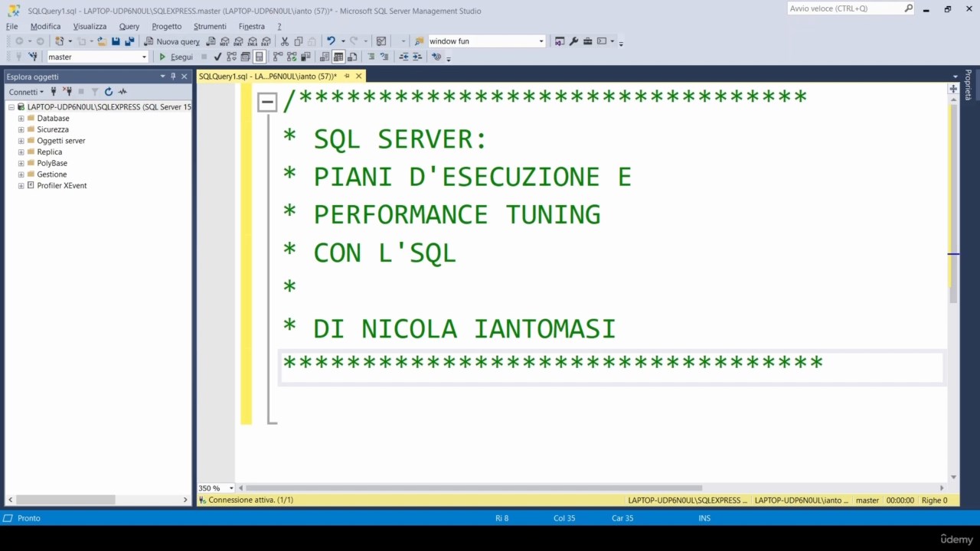Expand the Gestione folder node

[21, 174]
